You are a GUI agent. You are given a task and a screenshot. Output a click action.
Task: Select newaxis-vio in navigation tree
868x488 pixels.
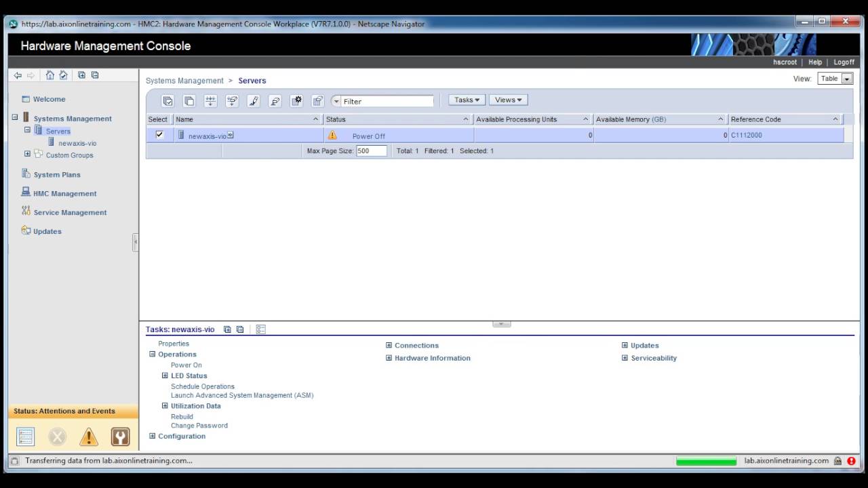(x=77, y=143)
